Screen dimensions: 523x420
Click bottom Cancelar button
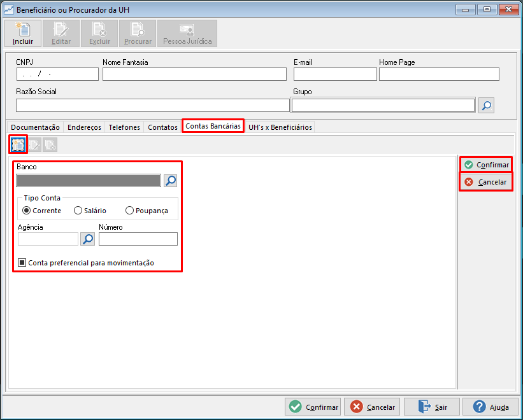372,407
